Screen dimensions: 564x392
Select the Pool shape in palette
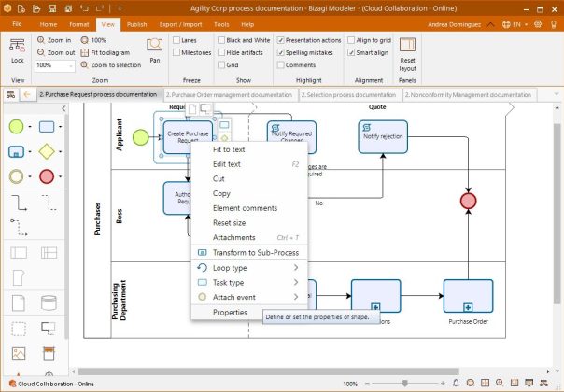click(19, 252)
